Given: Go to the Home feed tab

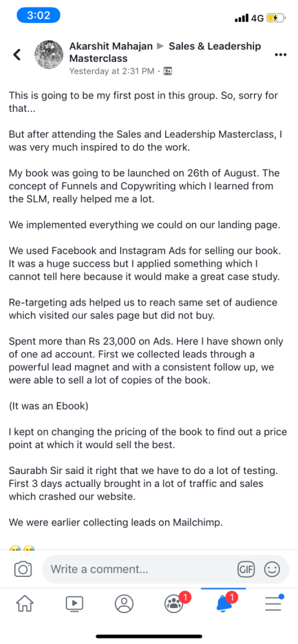Looking at the screenshot, I should 25,604.
